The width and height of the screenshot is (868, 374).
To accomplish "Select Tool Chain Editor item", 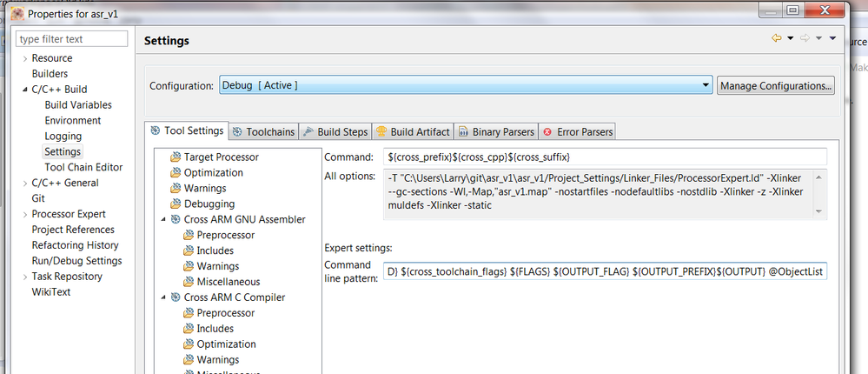I will [x=83, y=167].
